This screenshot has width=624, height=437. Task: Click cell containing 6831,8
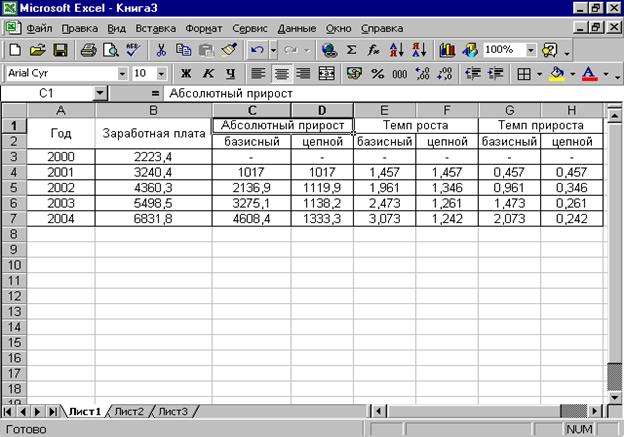(153, 218)
